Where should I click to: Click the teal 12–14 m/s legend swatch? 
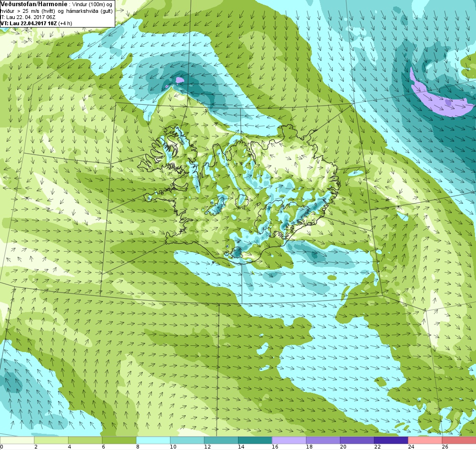(221, 440)
